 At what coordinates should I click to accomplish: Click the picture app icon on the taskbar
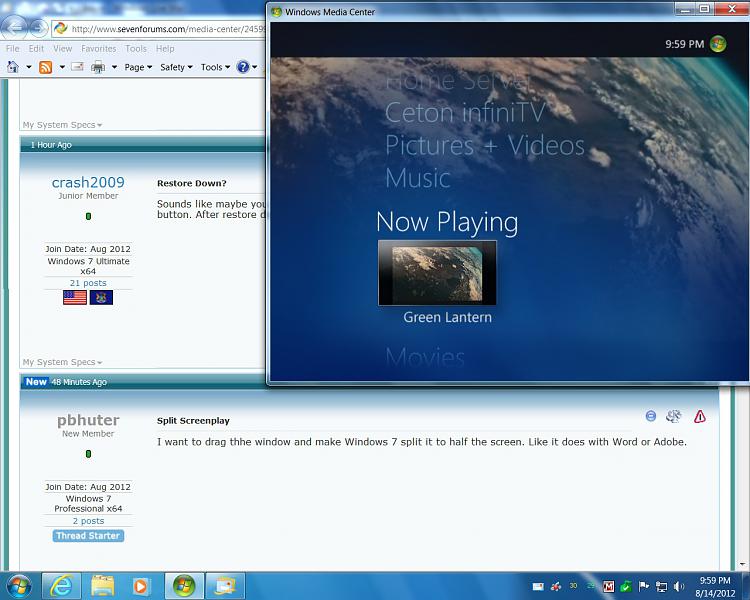pyautogui.click(x=225, y=586)
